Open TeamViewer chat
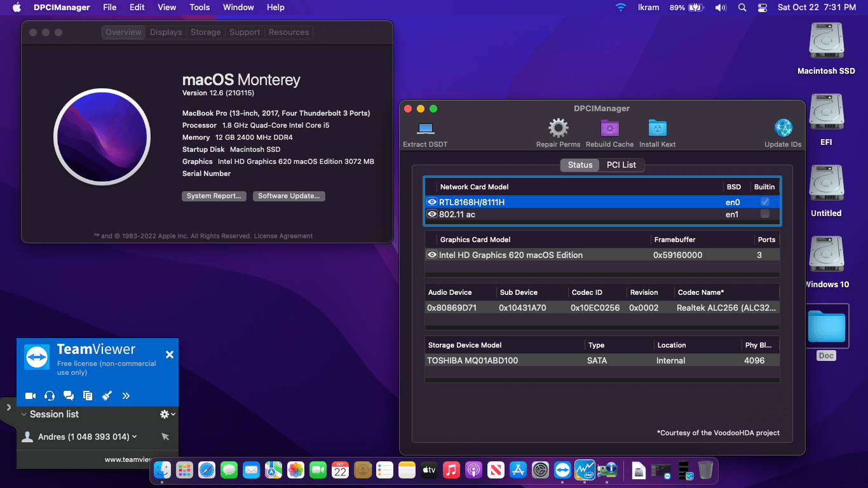This screenshot has height=488, width=868. pos(69,395)
